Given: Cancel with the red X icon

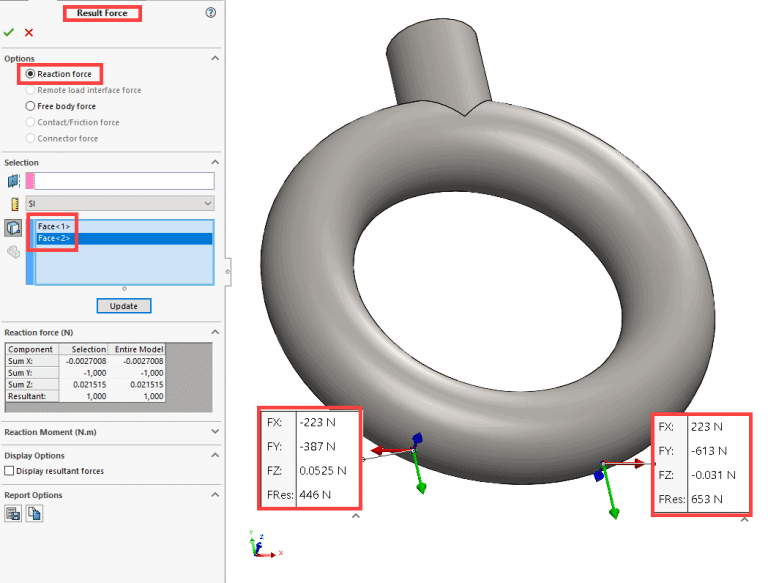Looking at the screenshot, I should (28, 33).
